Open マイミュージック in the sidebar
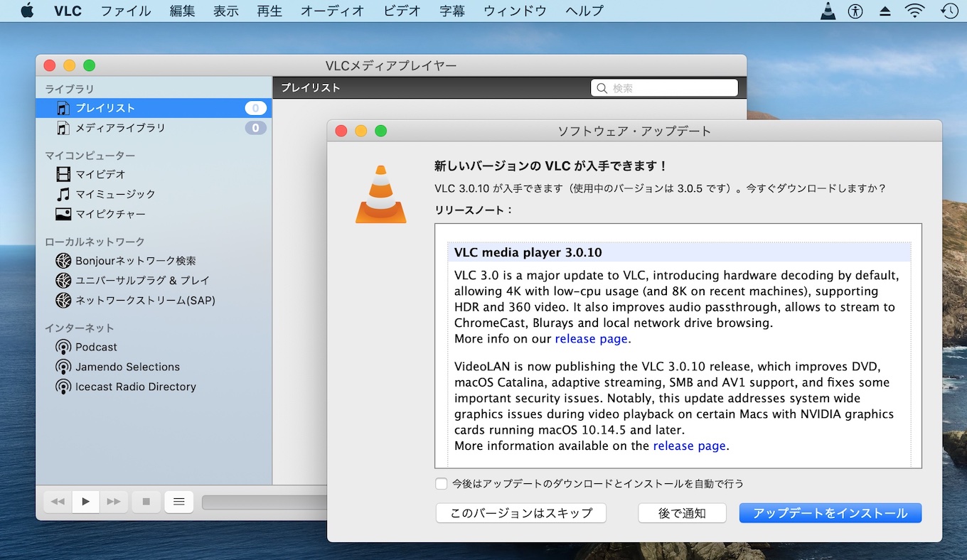 pos(154,194)
